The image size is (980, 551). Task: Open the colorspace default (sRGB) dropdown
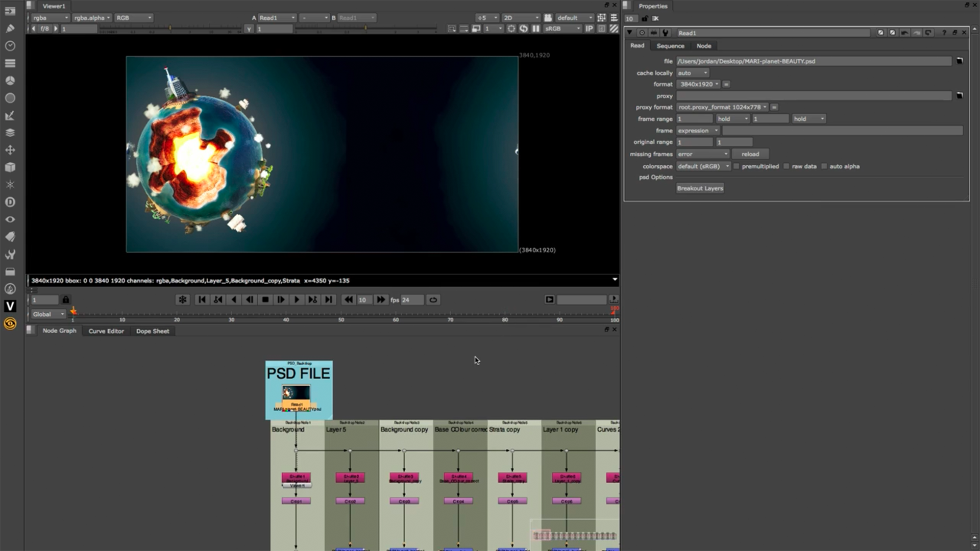click(x=703, y=166)
